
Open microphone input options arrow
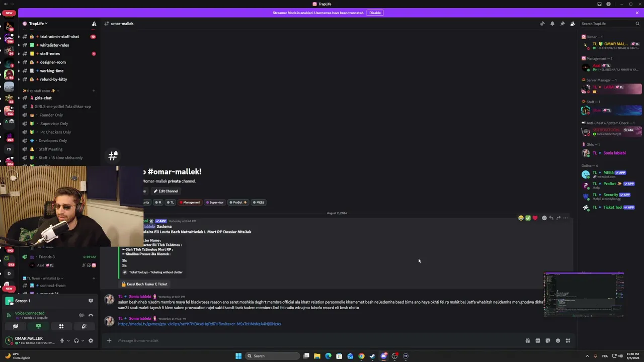[68, 340]
